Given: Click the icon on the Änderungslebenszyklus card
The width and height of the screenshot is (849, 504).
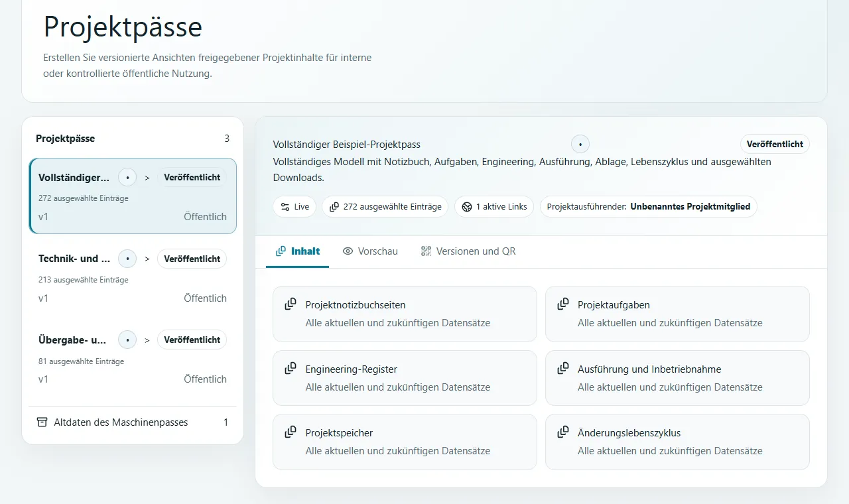Looking at the screenshot, I should point(563,432).
